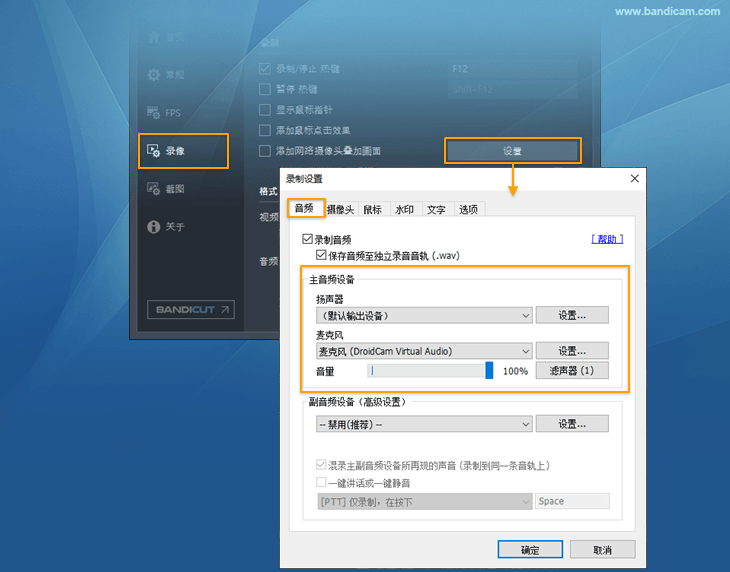Click the 常规 gear icon in sidebar
The width and height of the screenshot is (730, 572).
click(153, 74)
